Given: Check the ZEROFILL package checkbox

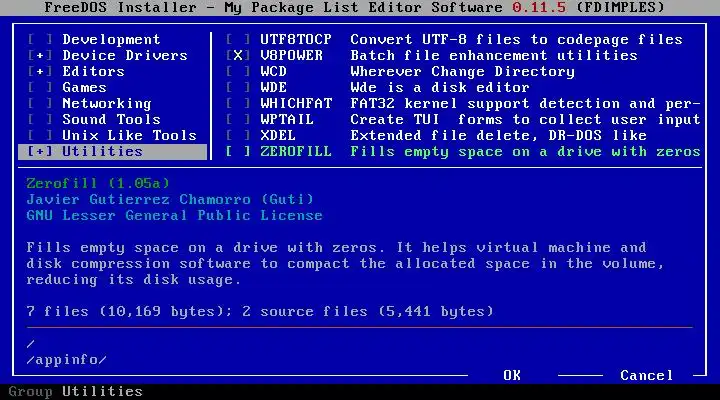Looking at the screenshot, I should (238, 152).
